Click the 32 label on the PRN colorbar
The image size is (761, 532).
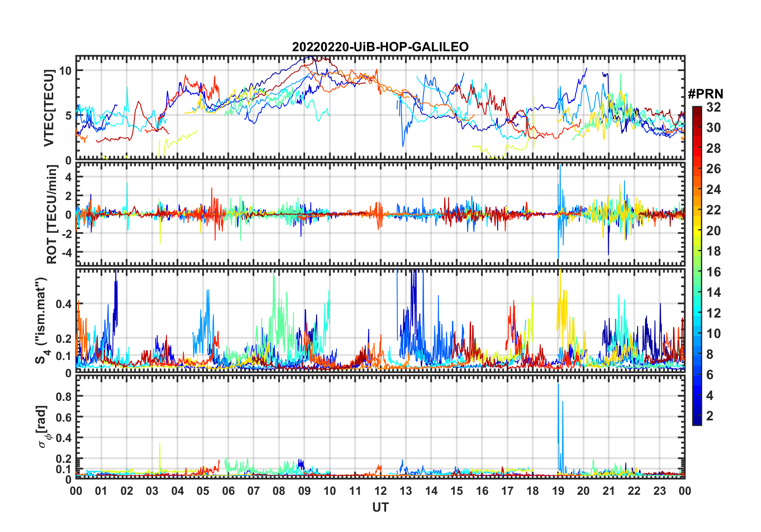(714, 107)
